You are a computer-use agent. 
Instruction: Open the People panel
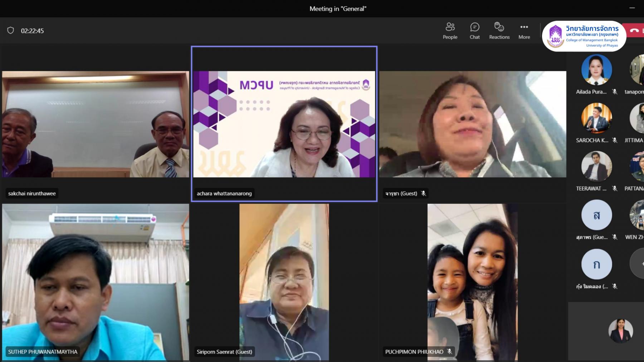pyautogui.click(x=450, y=31)
